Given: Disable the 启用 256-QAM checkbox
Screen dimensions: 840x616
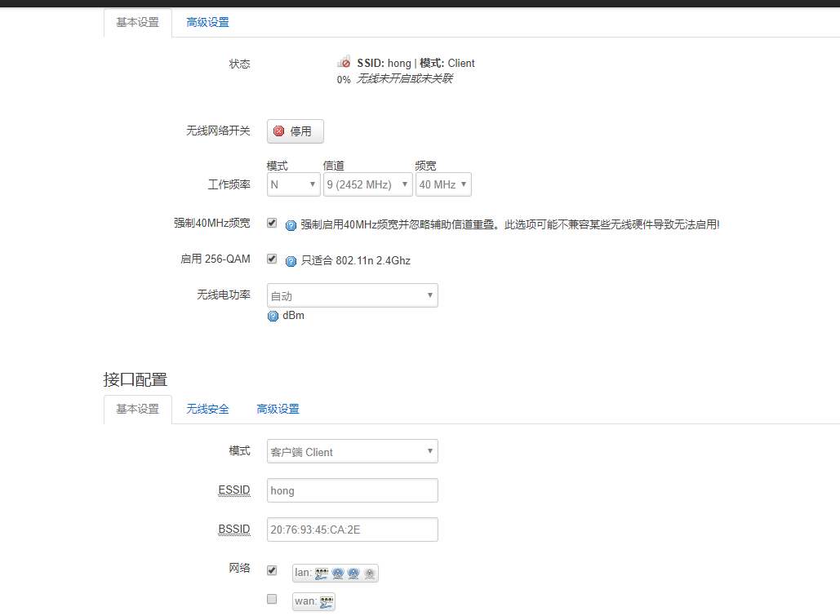Looking at the screenshot, I should click(x=272, y=259).
